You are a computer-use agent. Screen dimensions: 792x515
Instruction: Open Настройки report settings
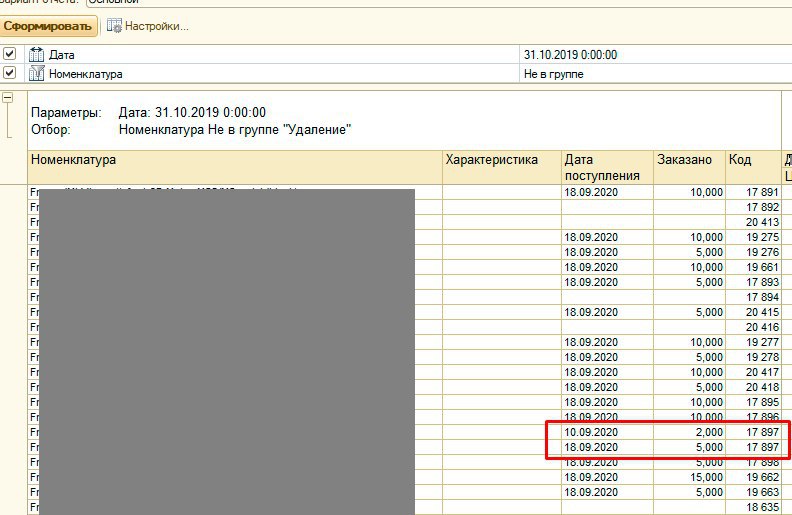pos(147,26)
